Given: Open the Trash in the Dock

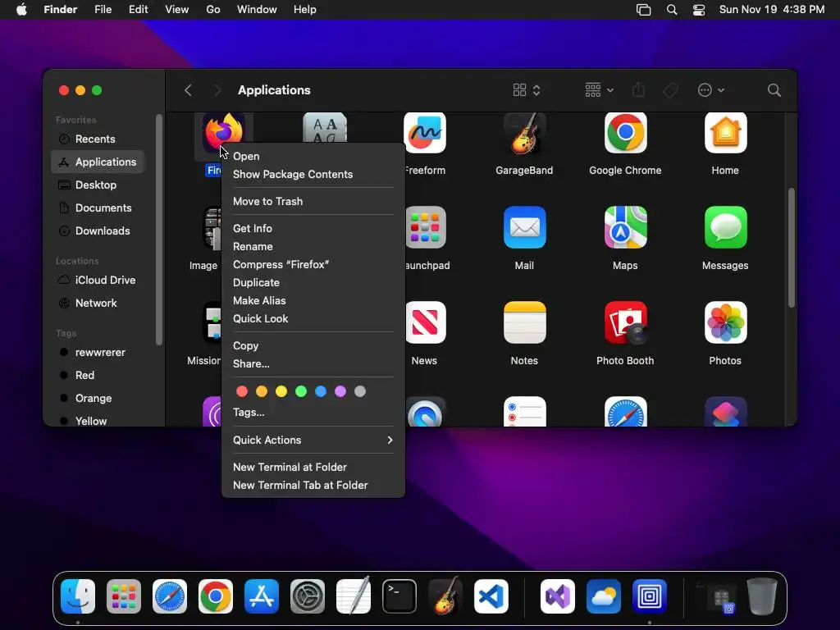Looking at the screenshot, I should (x=762, y=596).
